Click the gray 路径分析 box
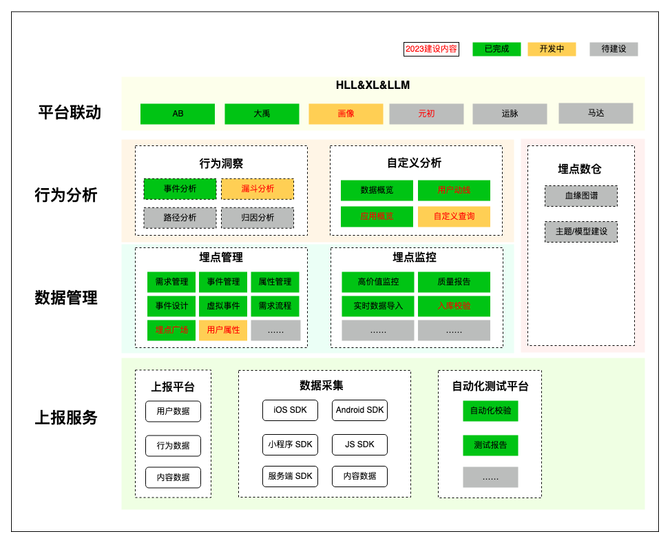This screenshot has height=543, width=670. (180, 218)
